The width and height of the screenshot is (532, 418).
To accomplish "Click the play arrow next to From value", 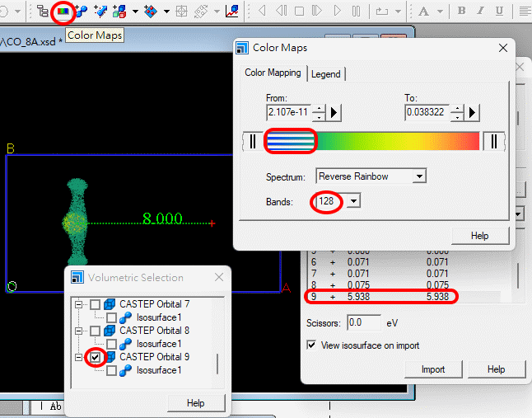I will pyautogui.click(x=335, y=111).
